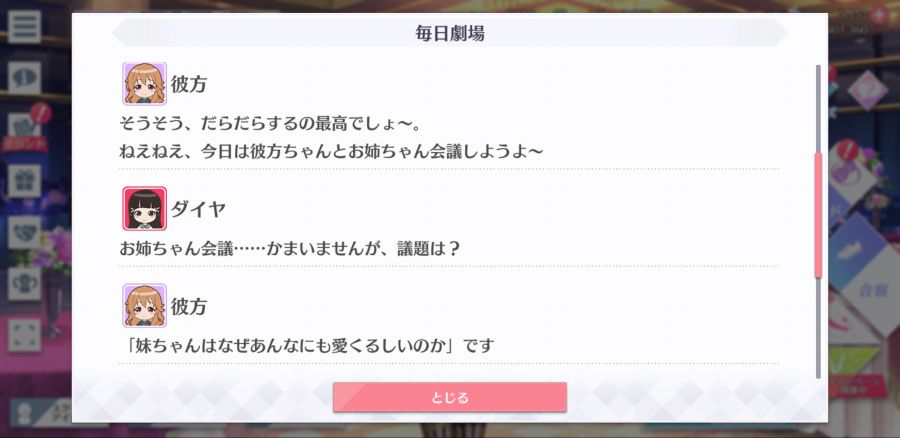Click Dia's avatar thumbnail
Image resolution: width=900 pixels, height=438 pixels.
tap(145, 208)
